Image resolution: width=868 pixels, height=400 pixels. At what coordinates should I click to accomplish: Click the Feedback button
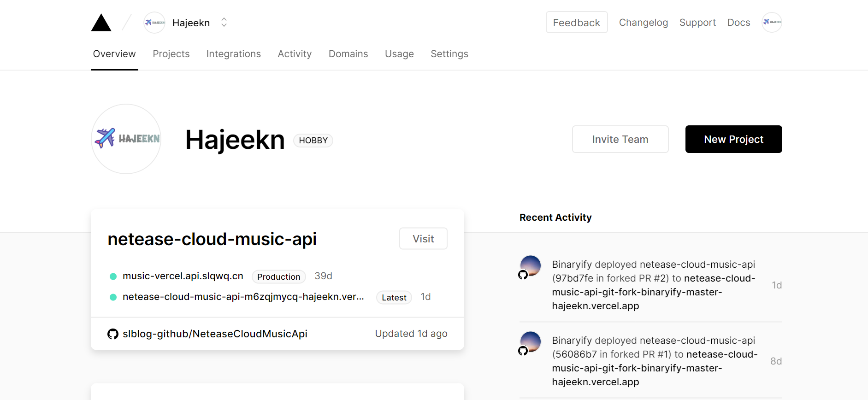point(577,22)
